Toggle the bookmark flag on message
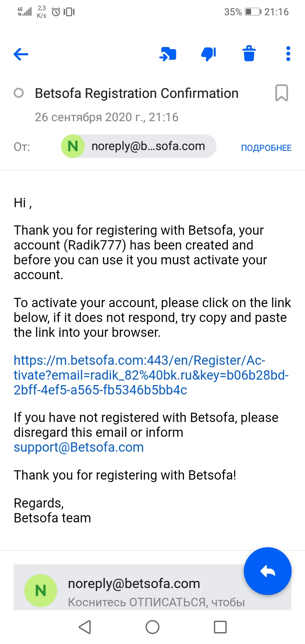This screenshot has width=305, height=644. (282, 93)
